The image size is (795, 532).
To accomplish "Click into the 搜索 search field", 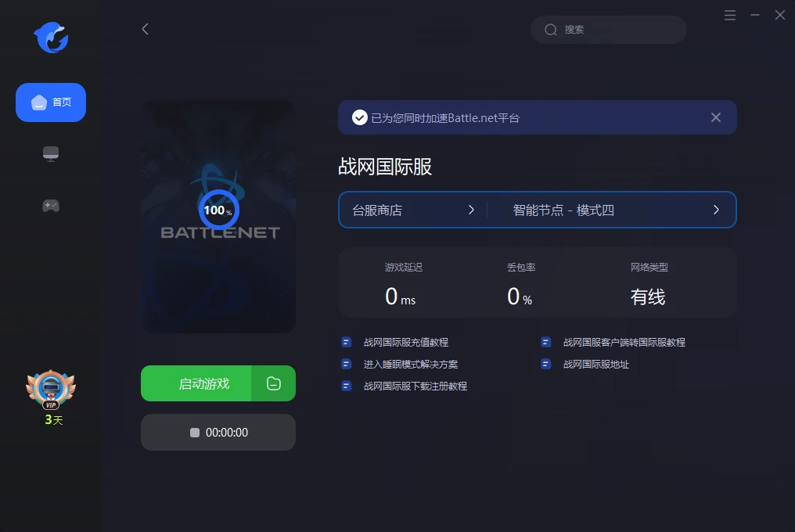I will (x=618, y=30).
